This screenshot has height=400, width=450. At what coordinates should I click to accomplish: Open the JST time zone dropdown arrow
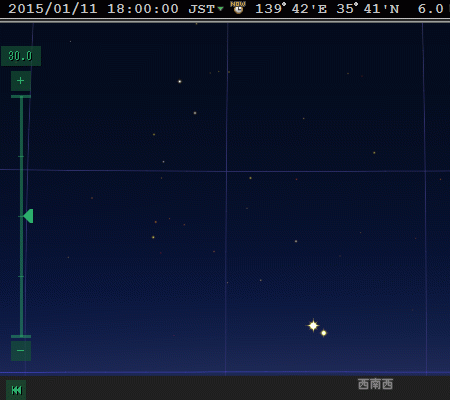tap(220, 9)
